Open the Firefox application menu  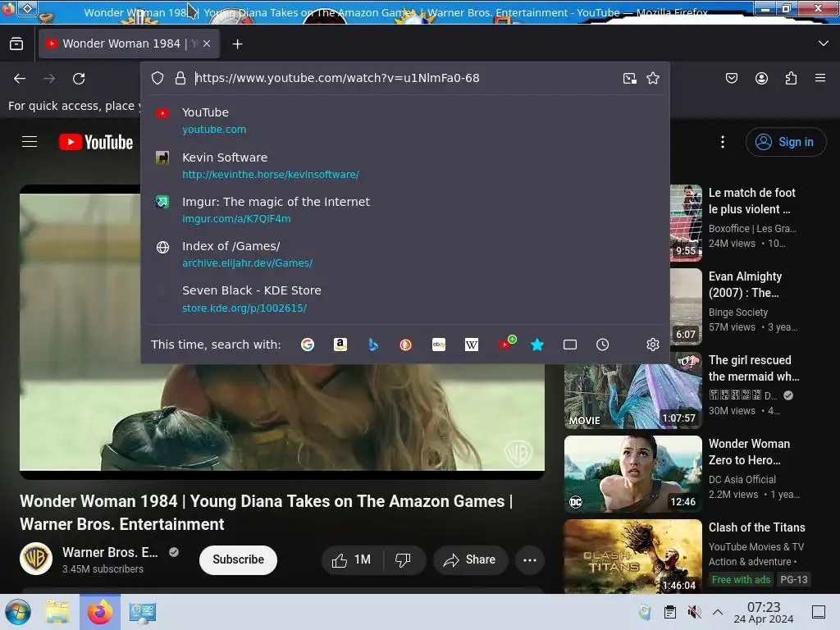point(820,78)
